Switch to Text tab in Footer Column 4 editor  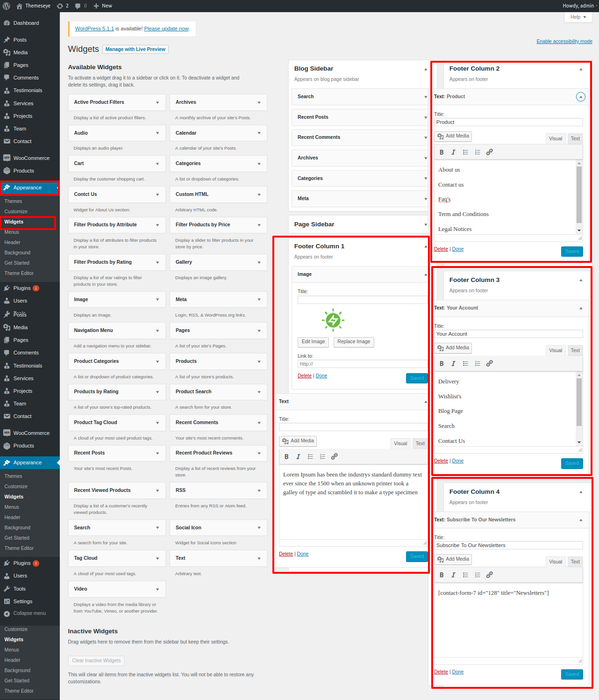pyautogui.click(x=575, y=562)
